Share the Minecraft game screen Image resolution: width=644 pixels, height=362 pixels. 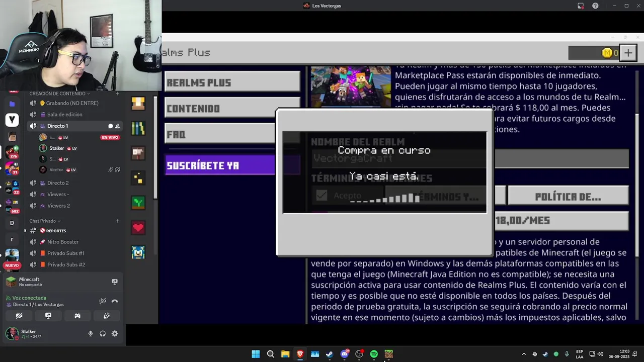(115, 282)
